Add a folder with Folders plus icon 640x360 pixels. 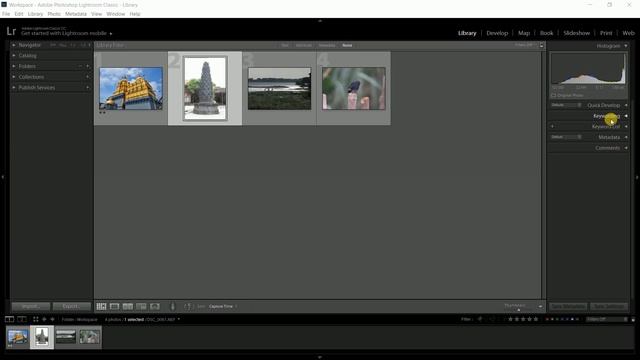click(x=87, y=66)
